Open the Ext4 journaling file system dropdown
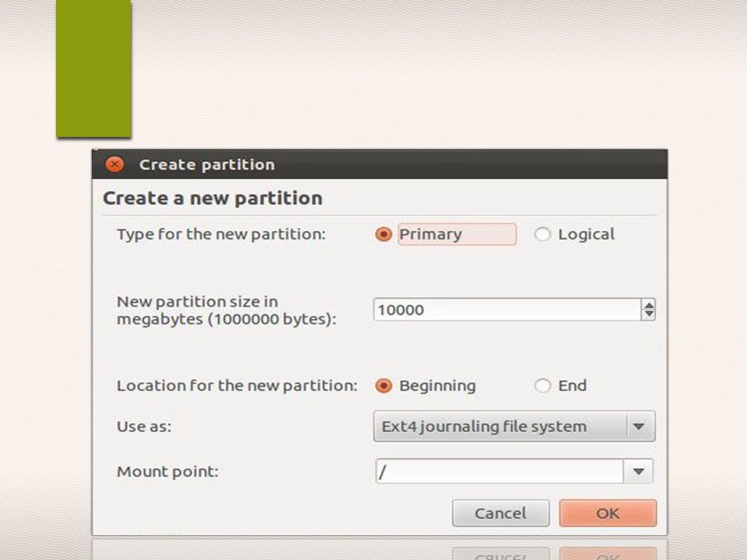Image resolution: width=747 pixels, height=560 pixels. tap(514, 426)
